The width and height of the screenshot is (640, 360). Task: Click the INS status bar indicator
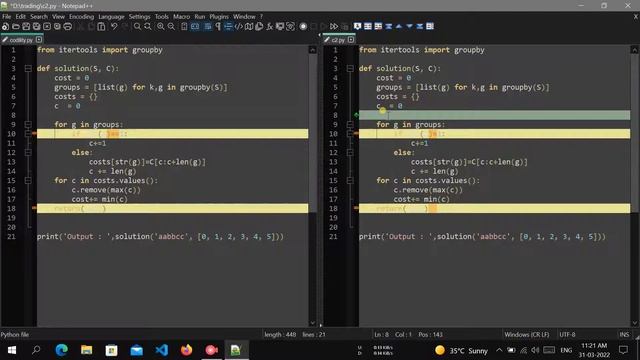(624, 334)
